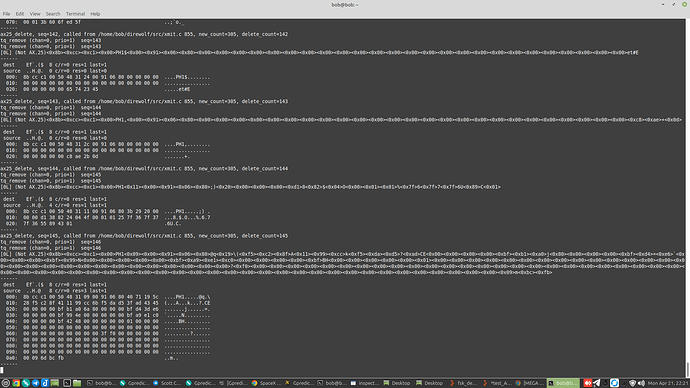Screen dimensions: 690x388
Task: Open the Edit menu
Action: point(20,14)
